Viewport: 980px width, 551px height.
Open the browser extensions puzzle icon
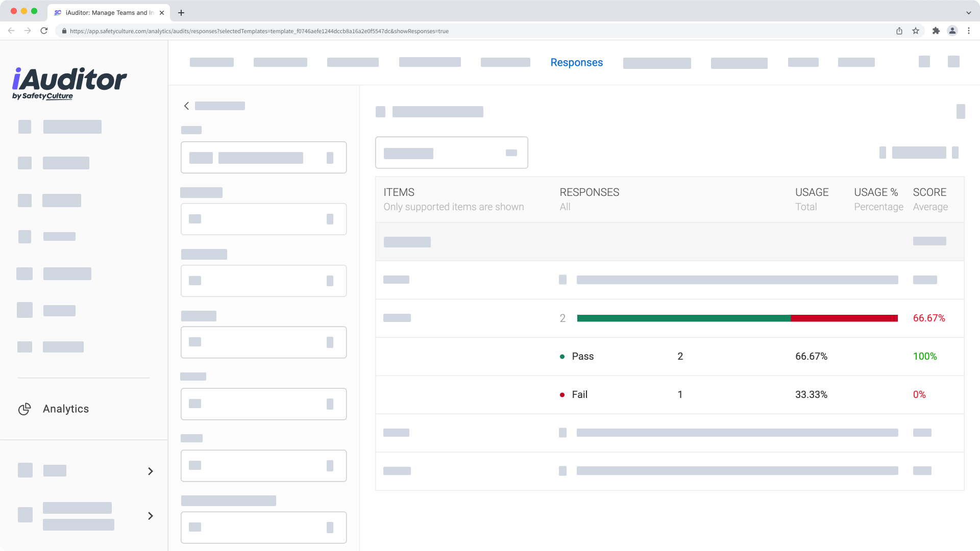click(x=936, y=31)
